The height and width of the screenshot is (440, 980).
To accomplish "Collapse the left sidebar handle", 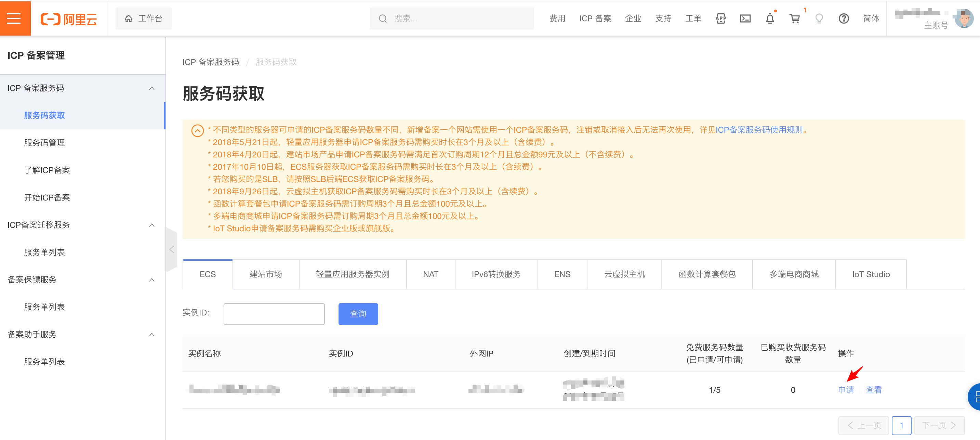I will (172, 250).
